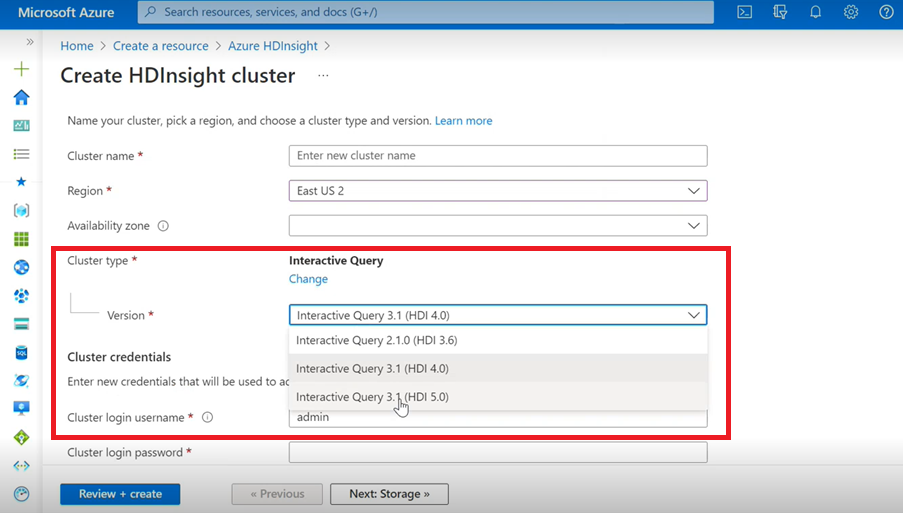The image size is (903, 513).
Task: Go to Azure HDInsight breadcrumb
Action: [272, 46]
